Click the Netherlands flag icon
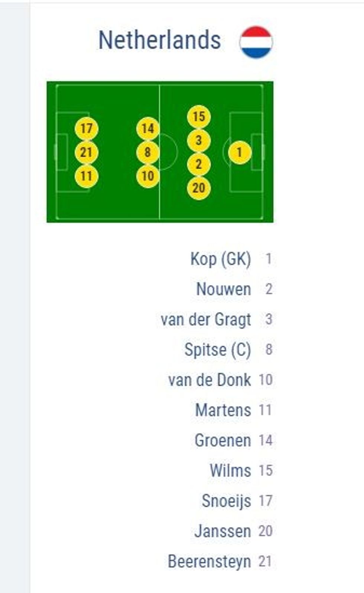The height and width of the screenshot is (593, 364). (x=256, y=42)
